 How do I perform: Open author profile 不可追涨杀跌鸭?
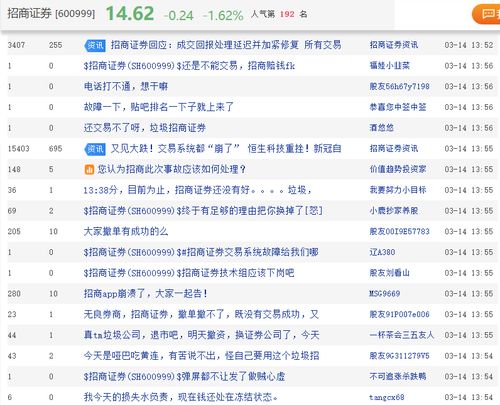pos(398,376)
